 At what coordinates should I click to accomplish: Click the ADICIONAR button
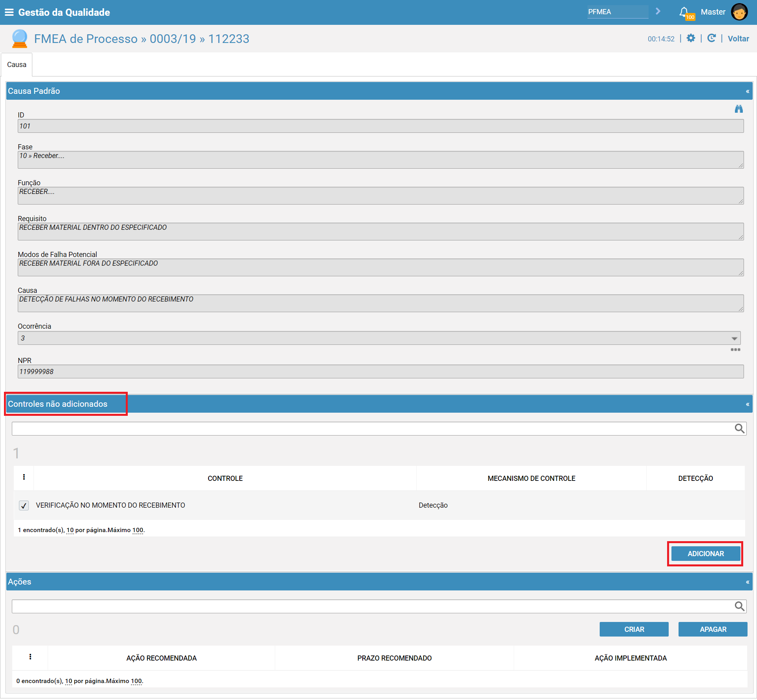tap(705, 554)
